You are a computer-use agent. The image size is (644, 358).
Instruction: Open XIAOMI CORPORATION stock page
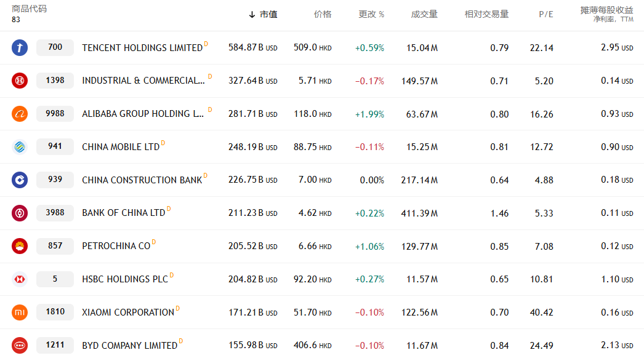click(128, 313)
